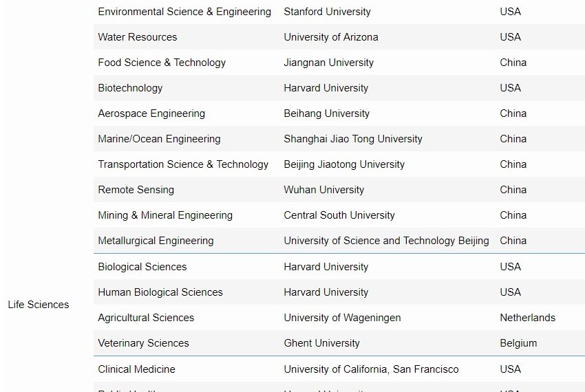Image resolution: width=585 pixels, height=392 pixels.
Task: Select the University of Wageningen cell
Action: click(x=342, y=318)
